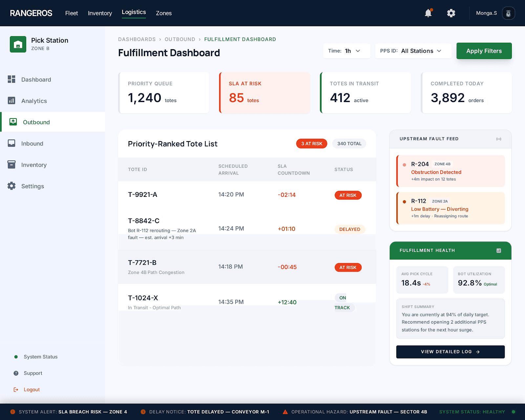Viewport: 525px width, 420px height.
Task: Open the Totes In Transit card
Action: tap(366, 93)
